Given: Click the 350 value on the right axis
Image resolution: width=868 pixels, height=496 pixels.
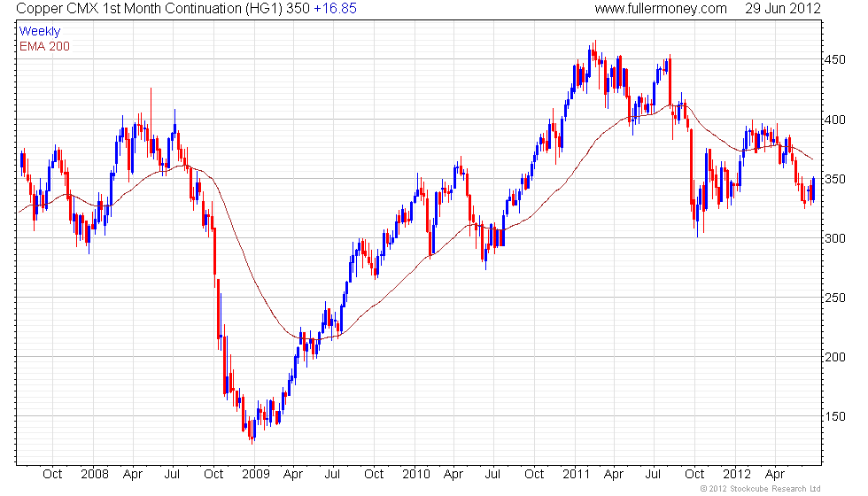Looking at the screenshot, I should click(834, 179).
